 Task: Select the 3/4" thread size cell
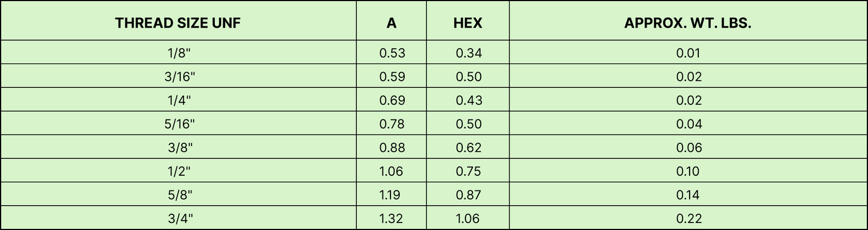[x=179, y=219]
